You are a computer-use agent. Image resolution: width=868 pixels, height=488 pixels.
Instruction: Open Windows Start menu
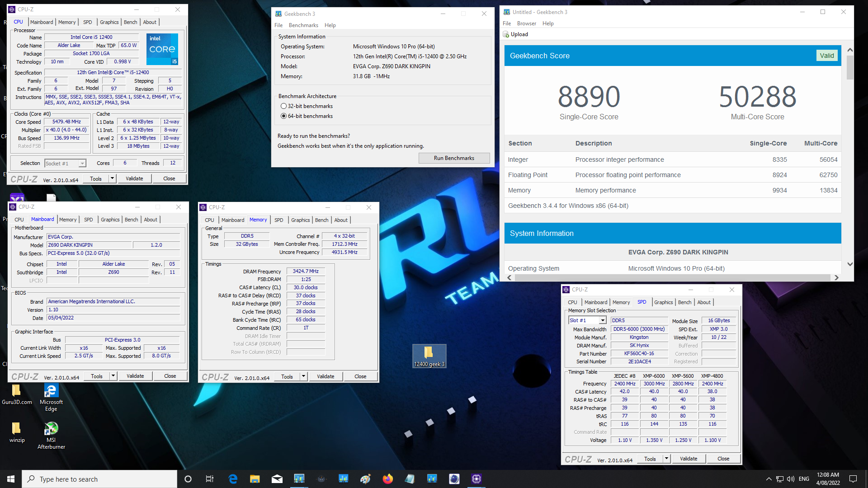pyautogui.click(x=11, y=479)
